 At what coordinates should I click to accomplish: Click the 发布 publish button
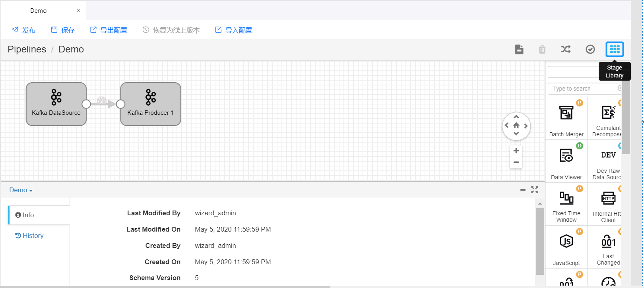tap(24, 30)
